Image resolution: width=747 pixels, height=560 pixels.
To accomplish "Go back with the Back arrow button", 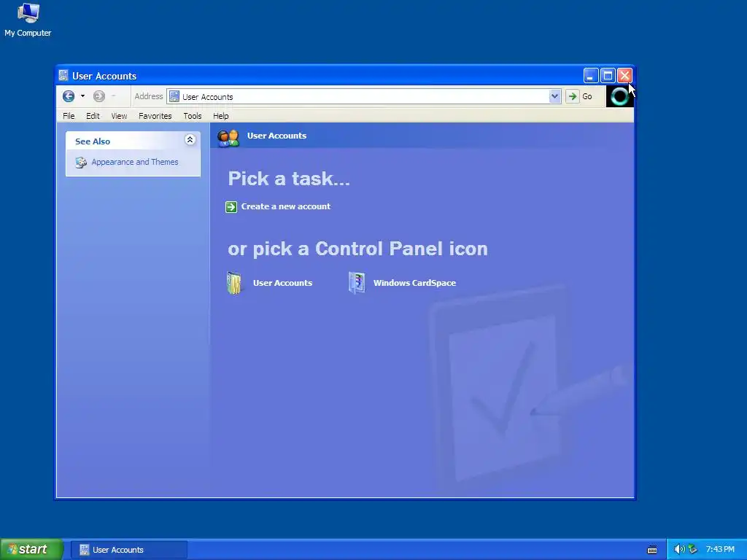I will (x=69, y=97).
